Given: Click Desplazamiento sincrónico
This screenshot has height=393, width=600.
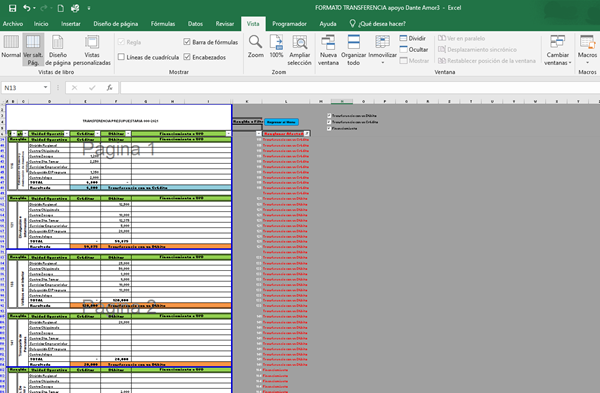Looking at the screenshot, I should pyautogui.click(x=477, y=49).
